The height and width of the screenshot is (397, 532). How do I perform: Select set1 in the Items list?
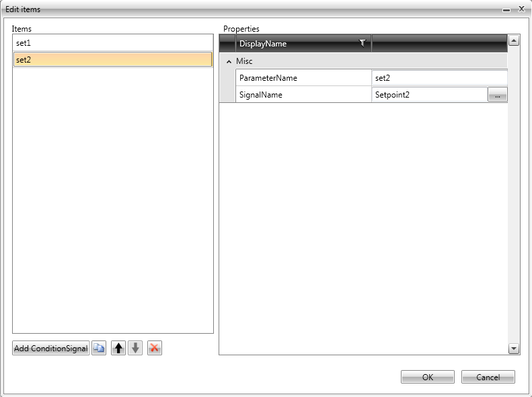(112, 43)
